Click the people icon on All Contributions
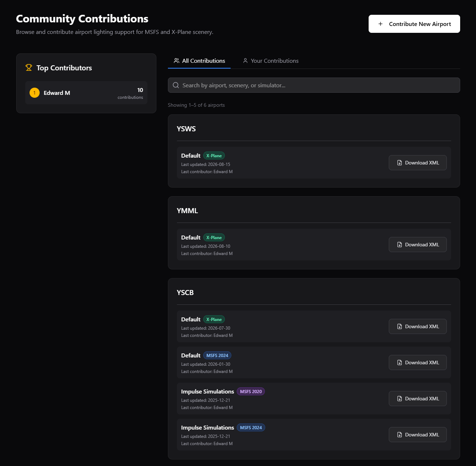This screenshot has height=466, width=476. click(x=177, y=61)
